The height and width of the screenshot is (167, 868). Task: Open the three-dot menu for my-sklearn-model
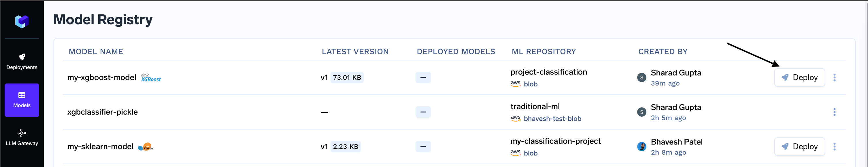pyautogui.click(x=834, y=147)
